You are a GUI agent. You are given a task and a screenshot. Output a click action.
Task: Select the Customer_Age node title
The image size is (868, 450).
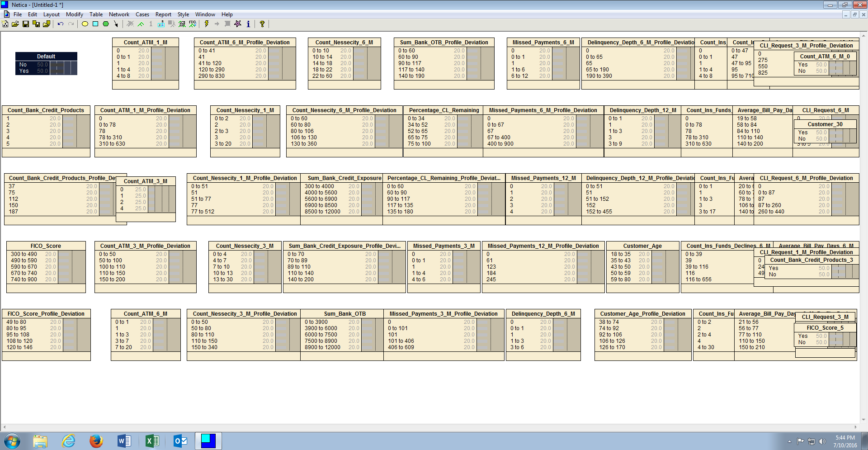click(642, 246)
